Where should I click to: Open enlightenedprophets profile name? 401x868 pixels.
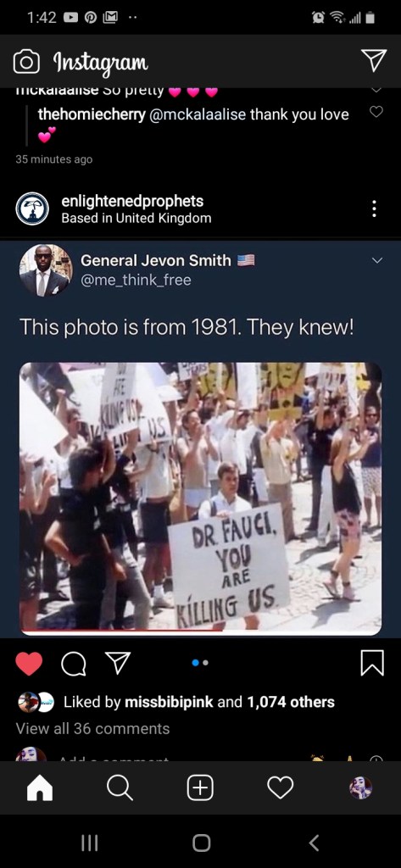[x=132, y=201]
